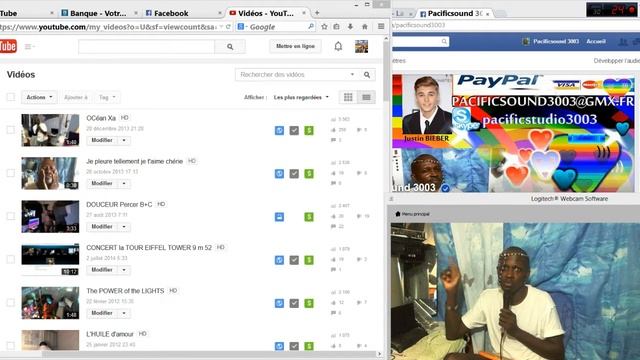
Task: Reload the page with the refresh icon
Action: click(228, 27)
